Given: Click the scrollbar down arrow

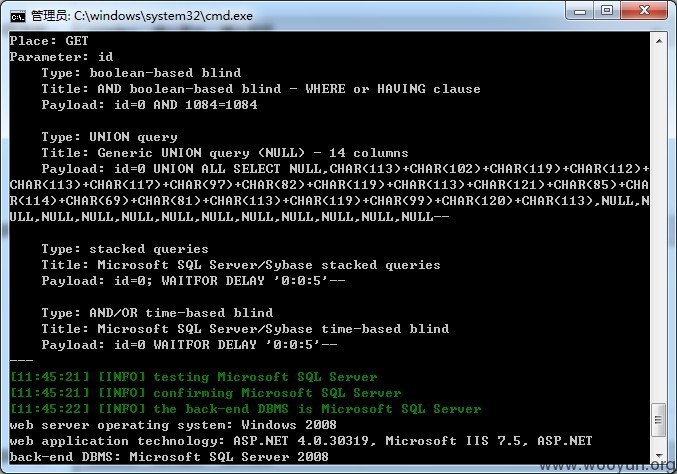Looking at the screenshot, I should point(659,455).
